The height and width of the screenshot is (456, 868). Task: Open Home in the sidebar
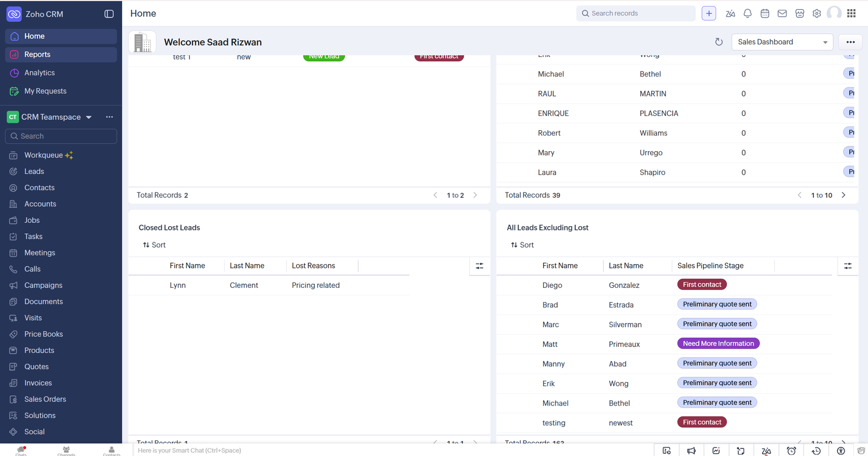tap(61, 36)
